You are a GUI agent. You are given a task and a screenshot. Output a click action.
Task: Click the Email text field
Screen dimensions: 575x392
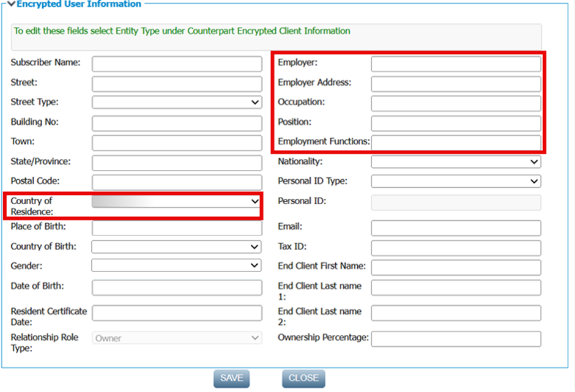[x=456, y=228]
